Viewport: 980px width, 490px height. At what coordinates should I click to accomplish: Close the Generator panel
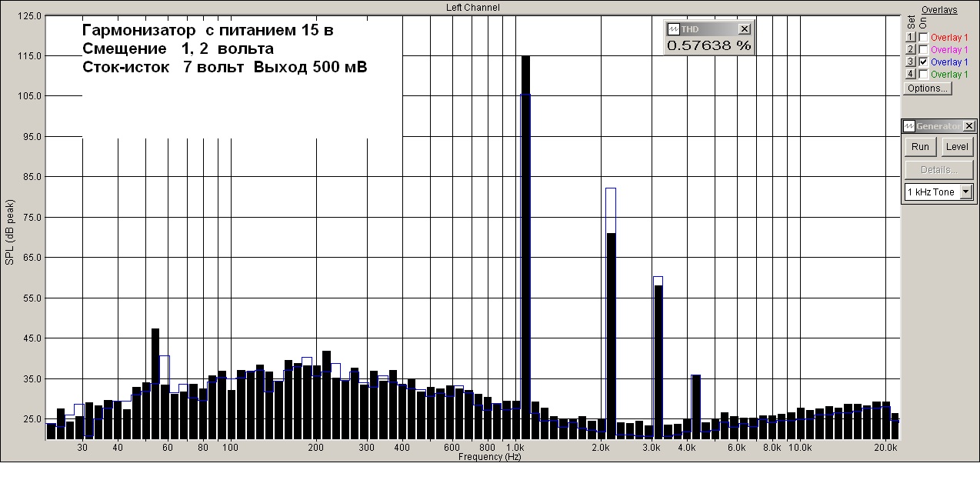pos(969,126)
